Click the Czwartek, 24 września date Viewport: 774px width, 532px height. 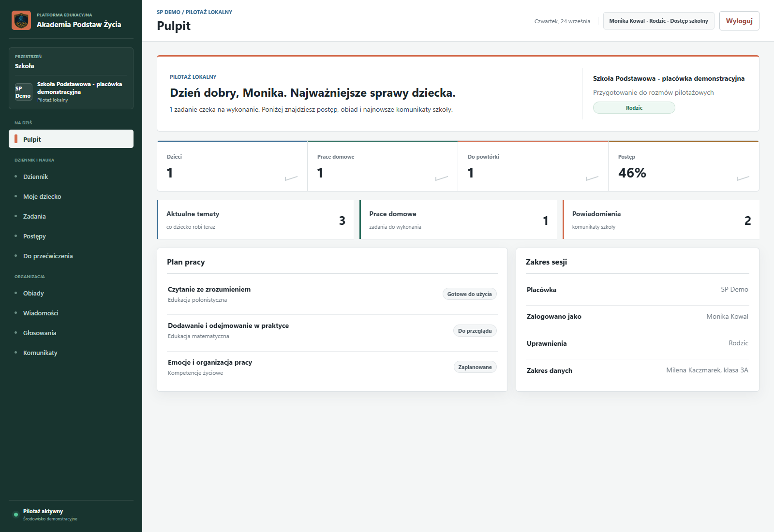point(562,21)
